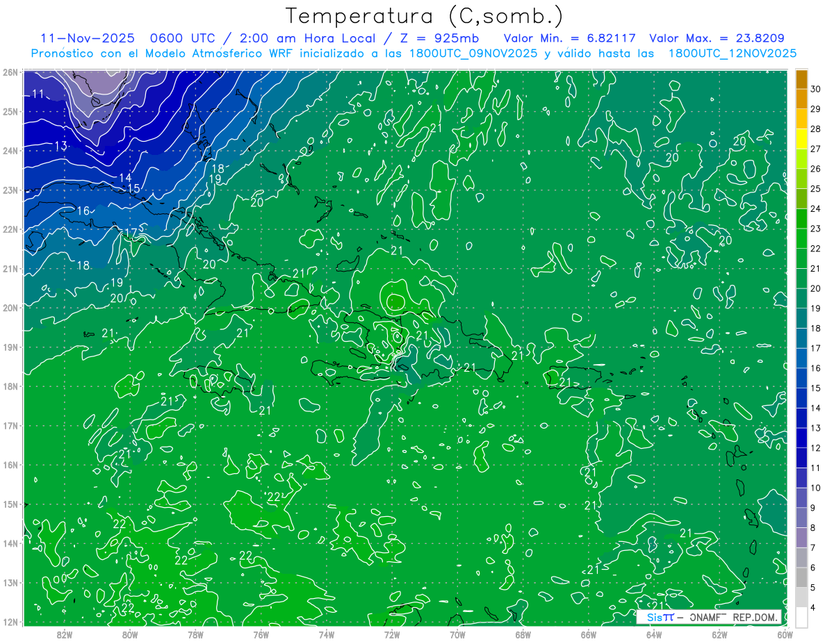Click the 80W longitude axis label
The height and width of the screenshot is (644, 834).
pyautogui.click(x=130, y=634)
